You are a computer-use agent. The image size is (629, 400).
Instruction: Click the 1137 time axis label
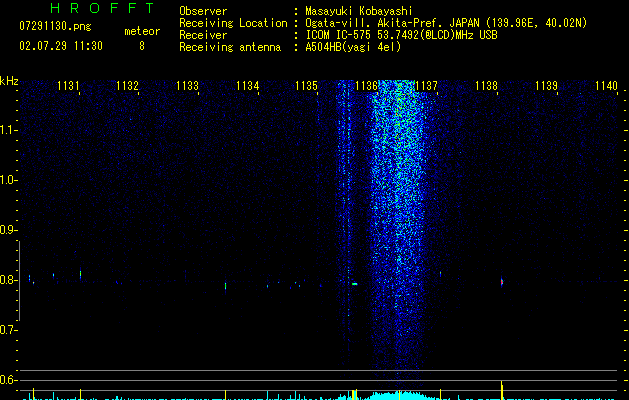click(x=426, y=86)
